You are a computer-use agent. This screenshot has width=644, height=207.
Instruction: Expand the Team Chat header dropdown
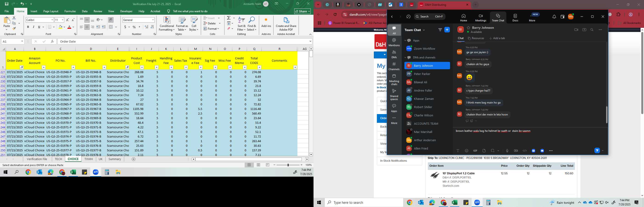tap(424, 30)
